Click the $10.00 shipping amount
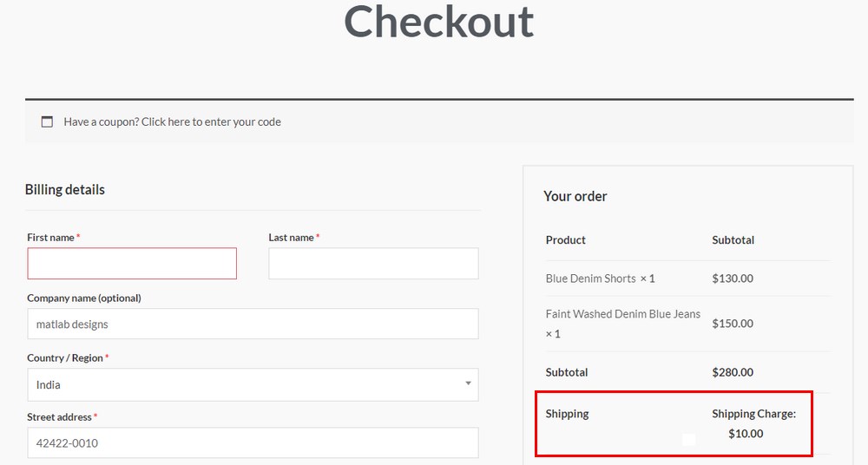This screenshot has height=465, width=868. (x=746, y=434)
